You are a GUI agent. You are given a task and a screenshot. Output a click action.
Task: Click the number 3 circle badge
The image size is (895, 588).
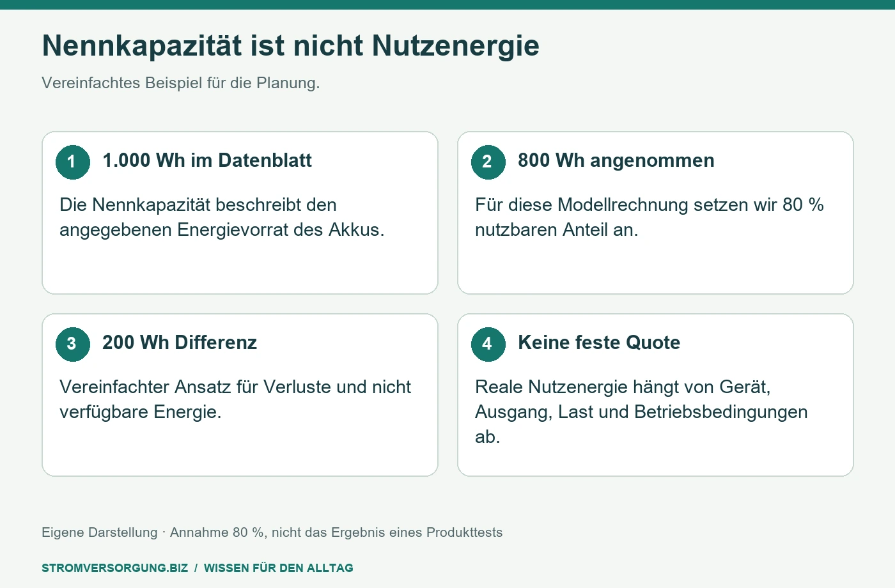click(x=72, y=344)
